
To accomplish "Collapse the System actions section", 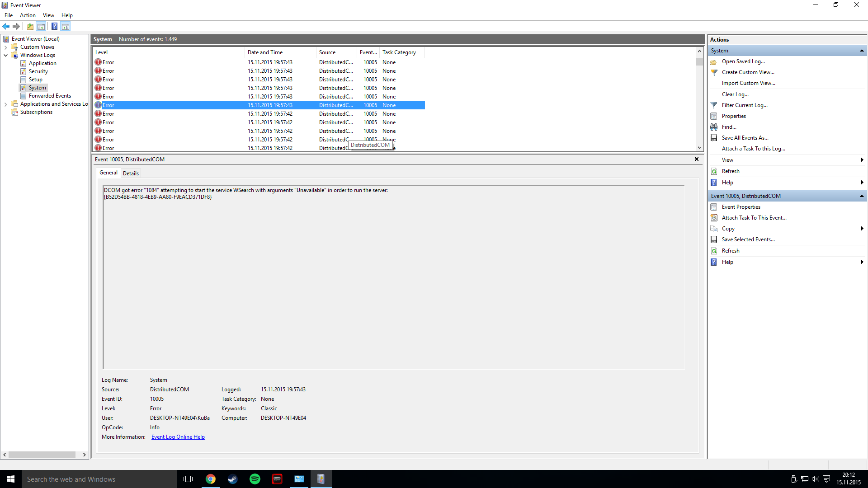I will [x=861, y=51].
